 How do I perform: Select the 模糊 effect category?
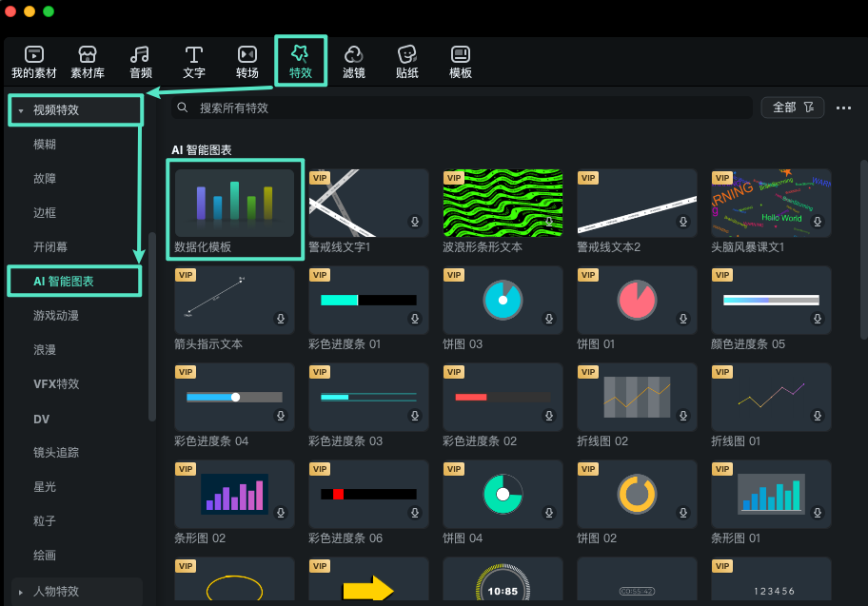coord(45,145)
